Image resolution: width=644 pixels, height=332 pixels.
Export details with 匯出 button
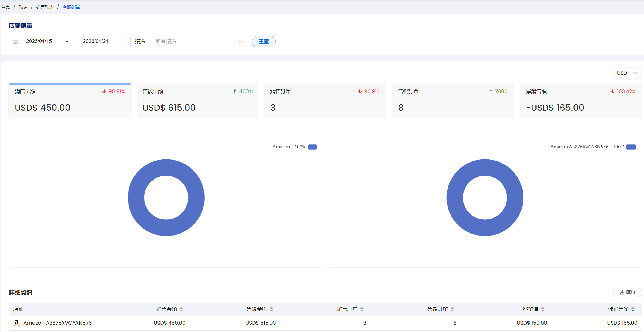click(627, 292)
